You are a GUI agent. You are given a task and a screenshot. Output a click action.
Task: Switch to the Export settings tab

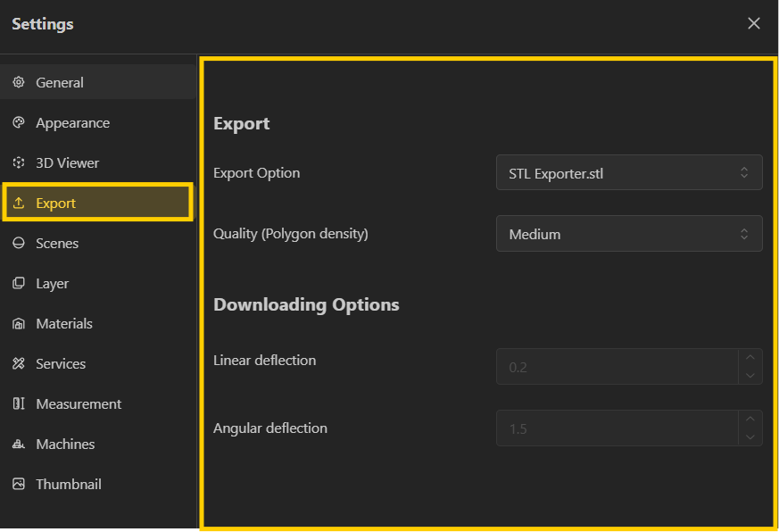pos(55,203)
